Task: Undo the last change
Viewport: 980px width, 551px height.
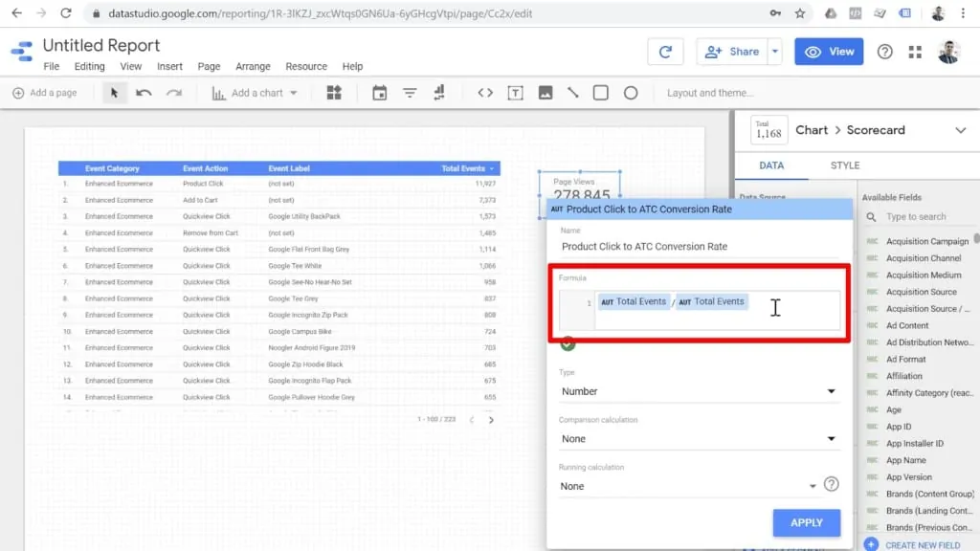Action: point(143,92)
